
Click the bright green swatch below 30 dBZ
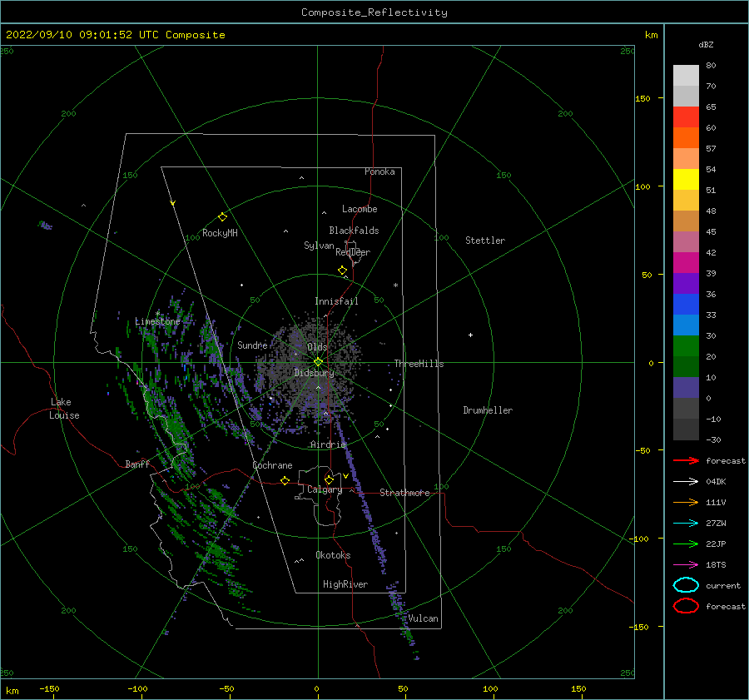tap(686, 346)
